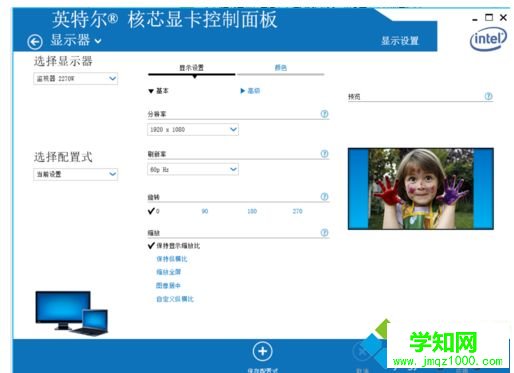Viewport: 514px width, 373px height.
Task: Open the 选择显示器 monitor dropdown
Action: pyautogui.click(x=76, y=79)
